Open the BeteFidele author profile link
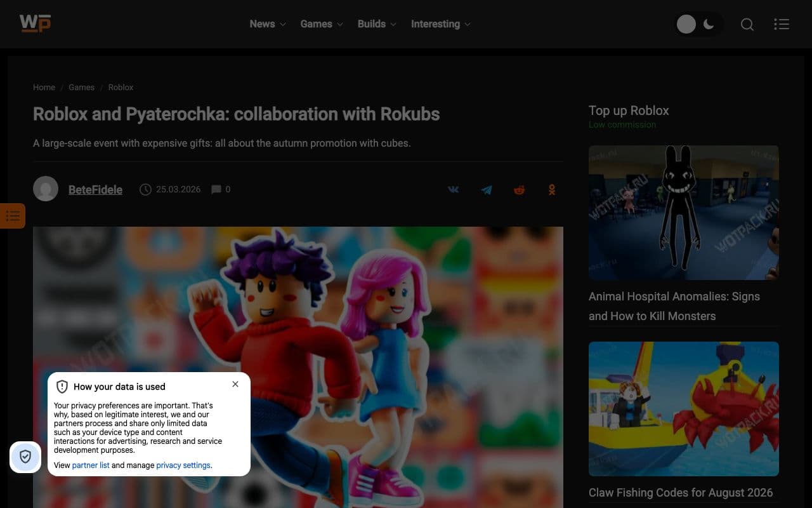 [x=95, y=190]
